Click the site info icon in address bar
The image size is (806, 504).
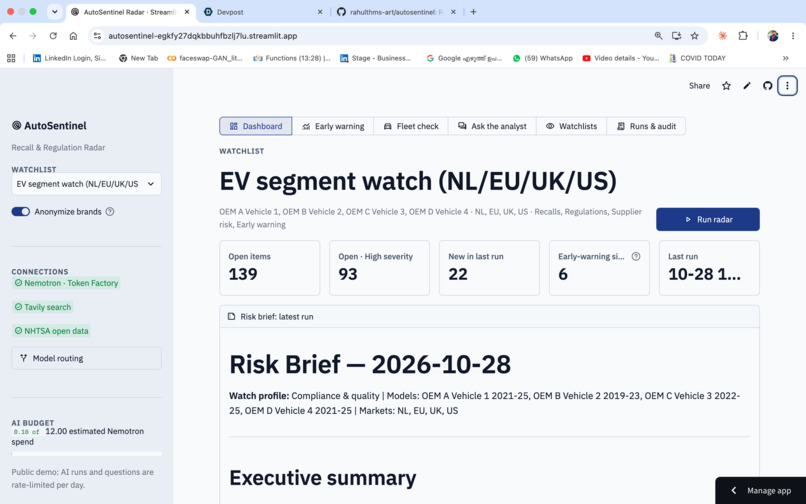97,35
